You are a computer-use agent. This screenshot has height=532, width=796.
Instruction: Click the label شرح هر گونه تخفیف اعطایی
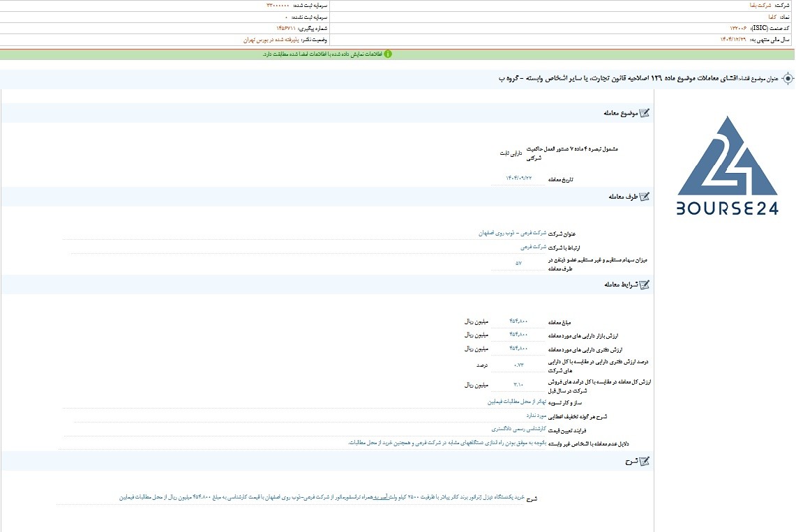[x=578, y=417]
